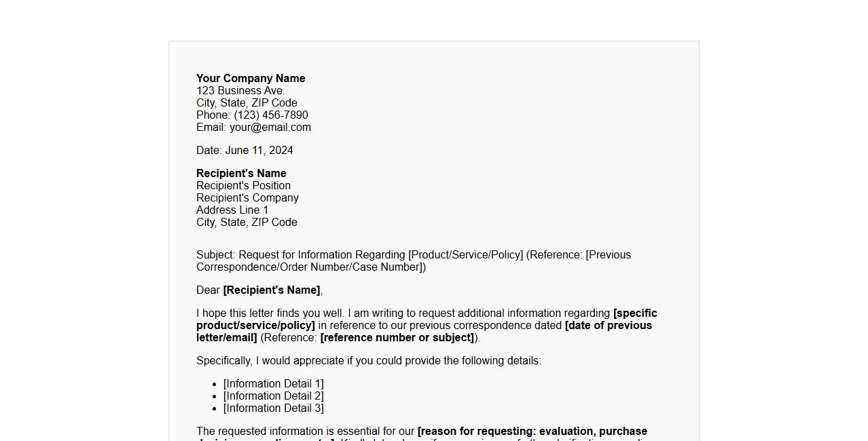
Task: Click the recipient's "City, State, ZIP Code" line
Action: point(247,223)
